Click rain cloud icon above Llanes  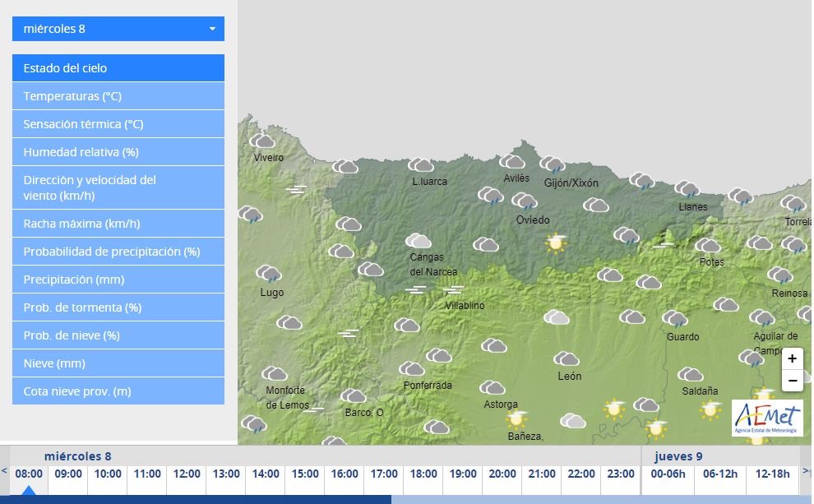coord(687,189)
